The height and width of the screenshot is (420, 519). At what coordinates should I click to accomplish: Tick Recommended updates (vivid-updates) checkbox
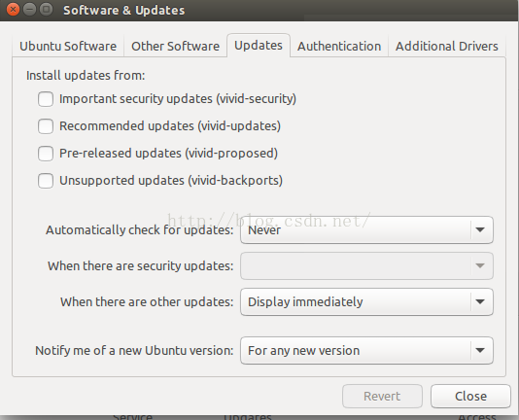tap(46, 126)
